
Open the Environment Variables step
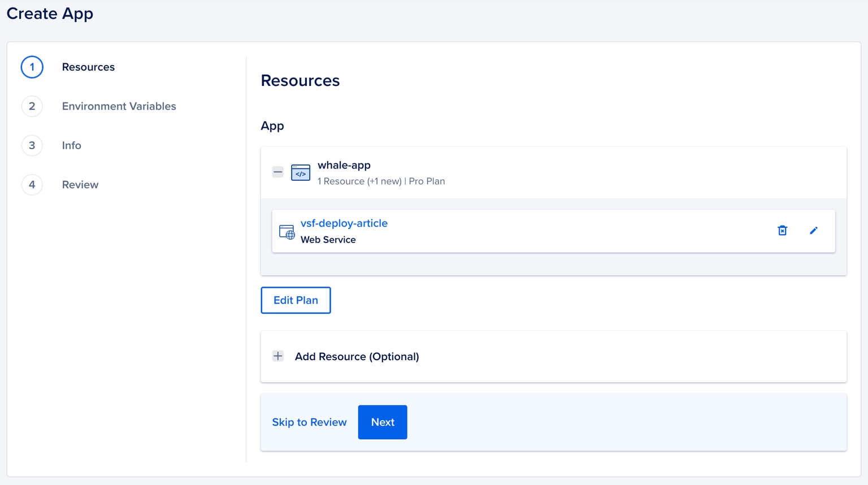119,106
